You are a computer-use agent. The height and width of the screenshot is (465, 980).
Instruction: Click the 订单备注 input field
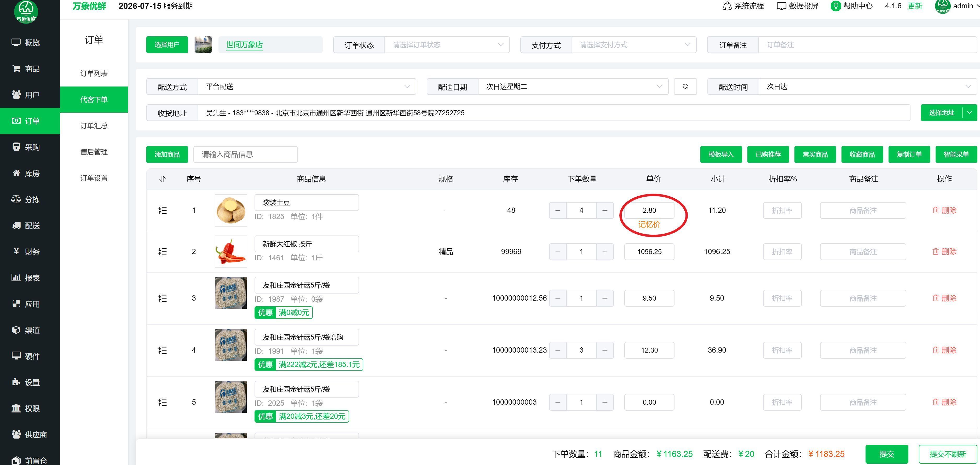[868, 45]
